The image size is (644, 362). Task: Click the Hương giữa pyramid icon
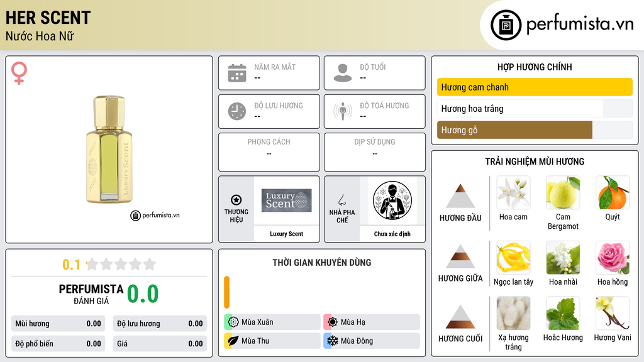tap(460, 256)
